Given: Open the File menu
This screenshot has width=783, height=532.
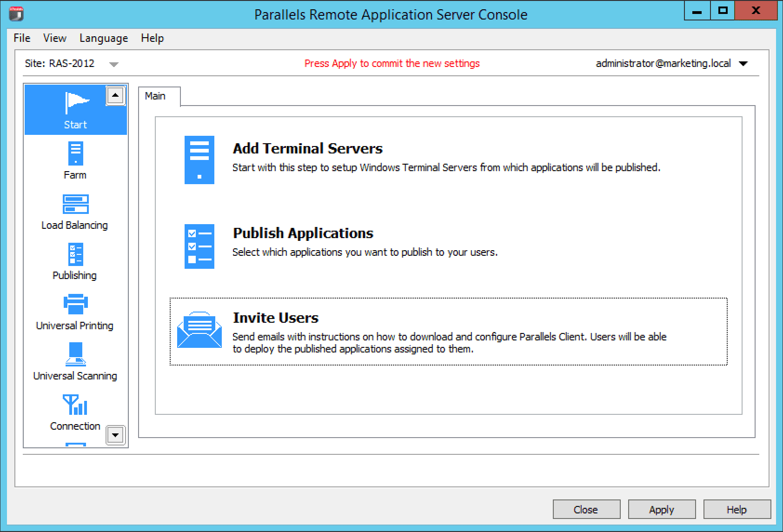Looking at the screenshot, I should click(22, 38).
